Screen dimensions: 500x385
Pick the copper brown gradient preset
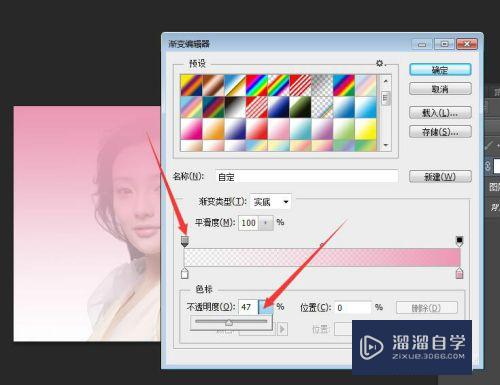213,85
